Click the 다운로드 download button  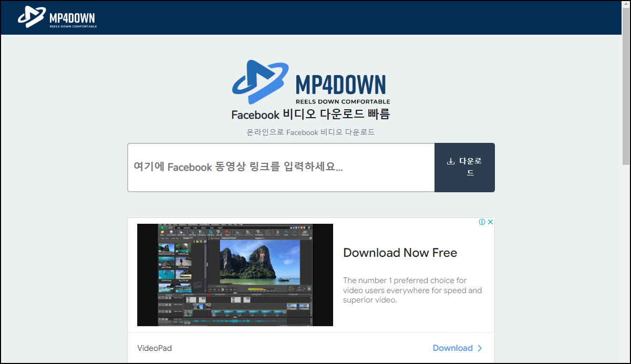[464, 168]
